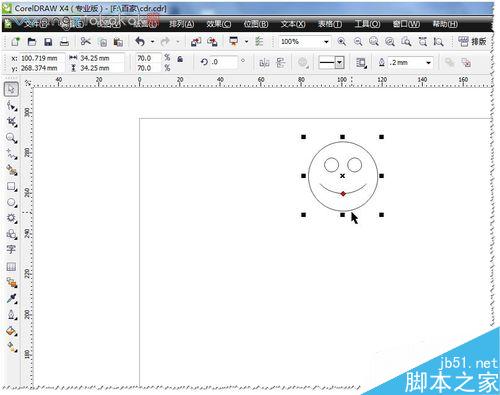Select the Freehand drawing tool
The image size is (500, 395).
[12, 154]
